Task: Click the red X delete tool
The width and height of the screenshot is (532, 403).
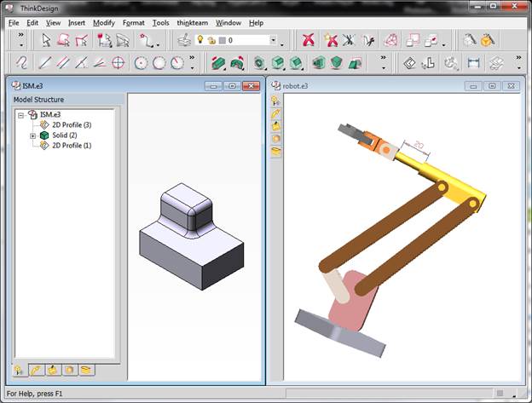Action: tap(308, 40)
